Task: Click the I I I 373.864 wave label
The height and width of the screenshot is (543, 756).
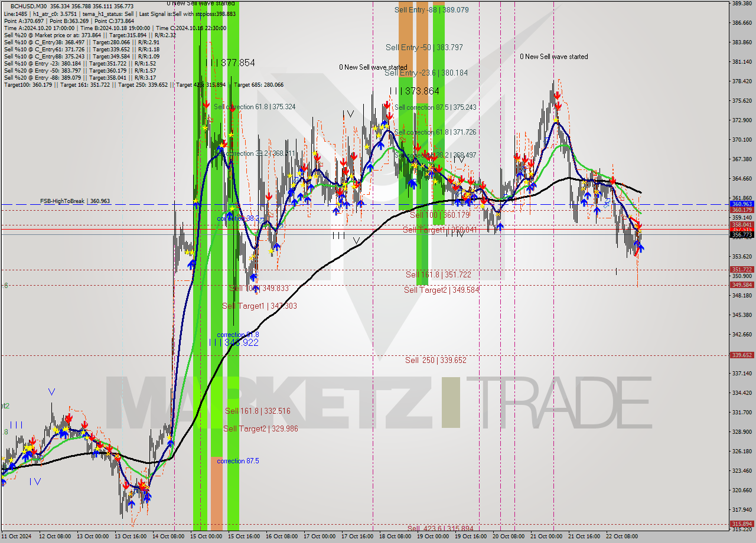Action: pos(415,91)
